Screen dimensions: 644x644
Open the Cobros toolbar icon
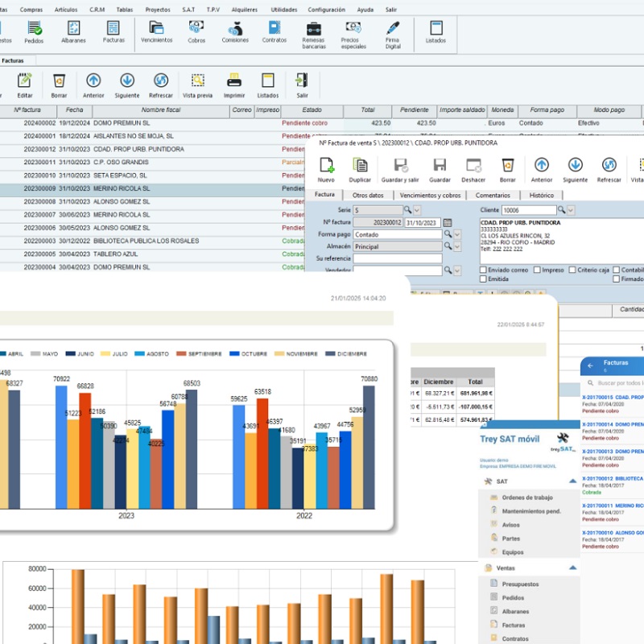pyautogui.click(x=196, y=32)
